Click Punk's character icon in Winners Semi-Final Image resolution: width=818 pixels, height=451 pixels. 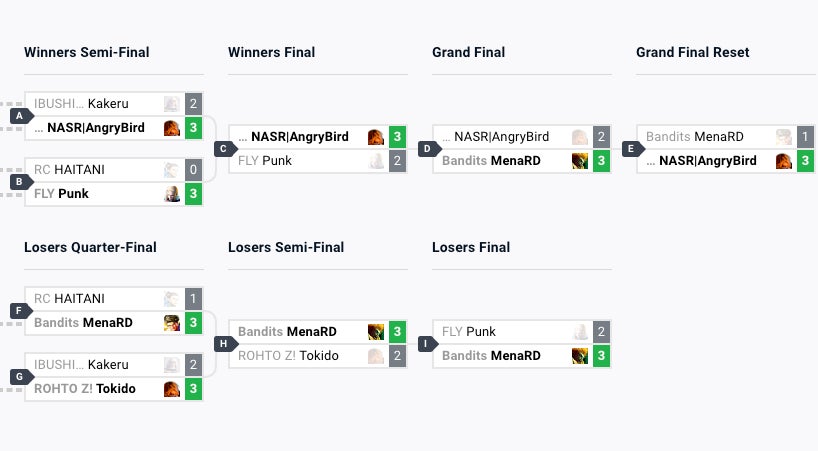pos(172,194)
